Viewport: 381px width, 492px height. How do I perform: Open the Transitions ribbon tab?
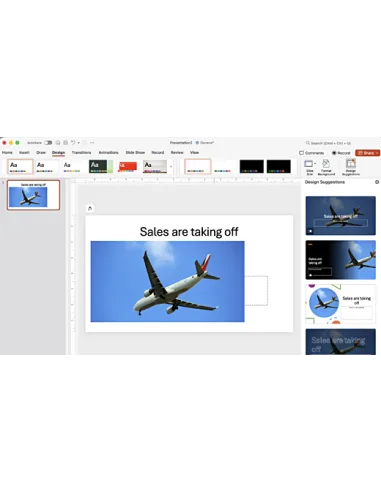point(81,152)
